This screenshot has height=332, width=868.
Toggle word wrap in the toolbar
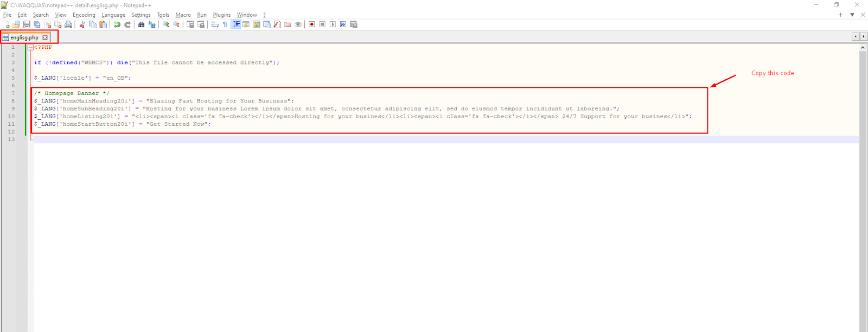pyautogui.click(x=215, y=24)
